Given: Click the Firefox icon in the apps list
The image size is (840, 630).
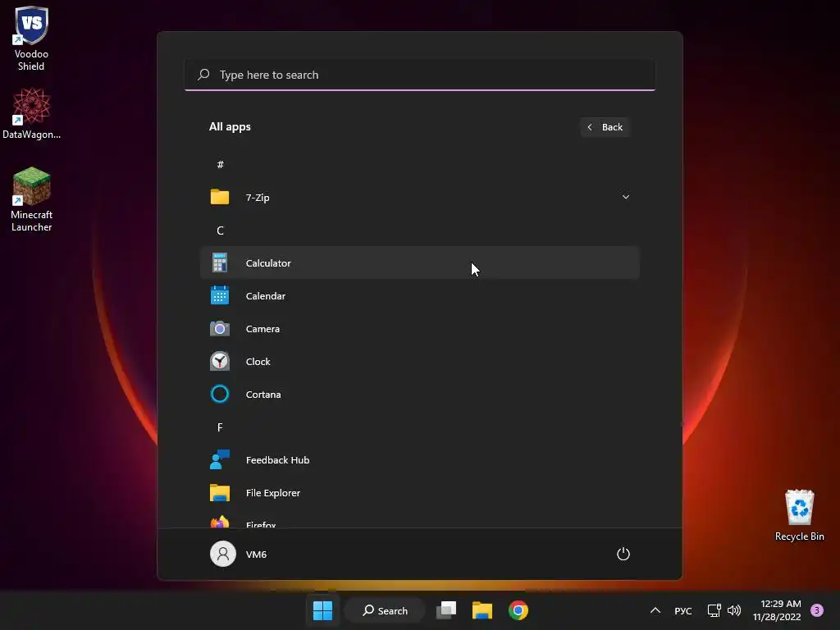Looking at the screenshot, I should click(x=220, y=521).
